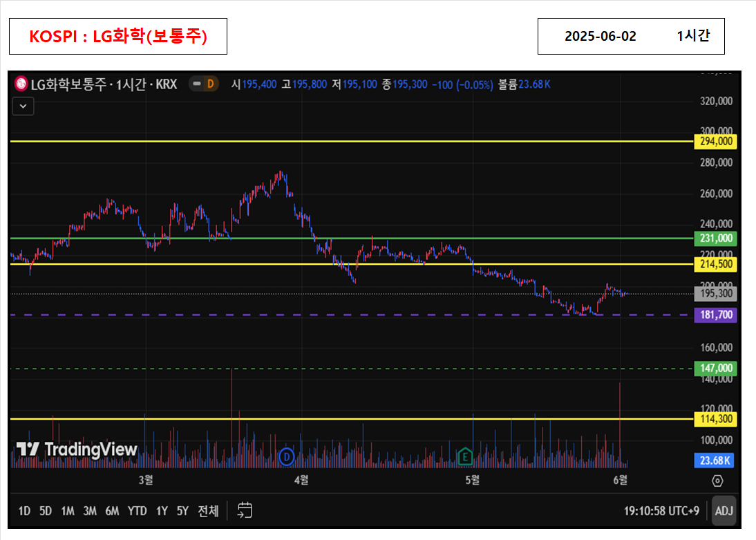This screenshot has width=756, height=540.
Task: Select the 5D time range
Action: coord(46,510)
